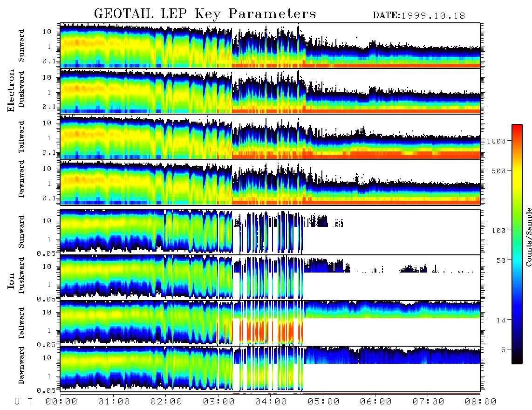Click the Ion Sunward spectrogram panel
Screen dimensions: 532x410
[270, 232]
